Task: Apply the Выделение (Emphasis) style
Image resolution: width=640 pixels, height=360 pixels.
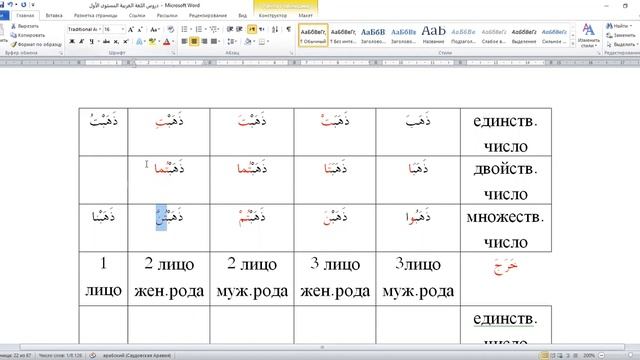Action: pyautogui.click(x=524, y=35)
